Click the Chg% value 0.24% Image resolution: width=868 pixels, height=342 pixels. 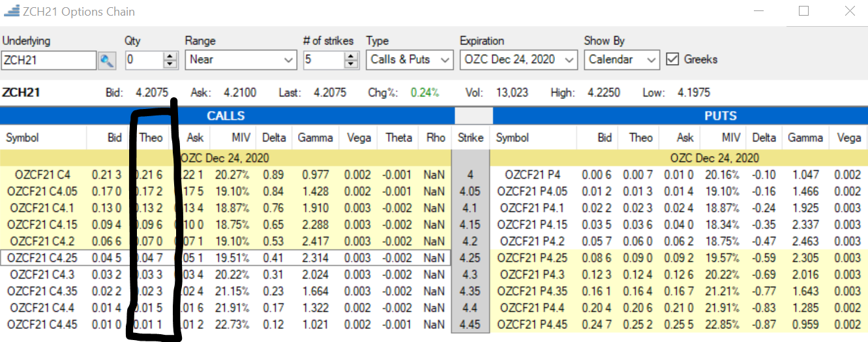[425, 93]
